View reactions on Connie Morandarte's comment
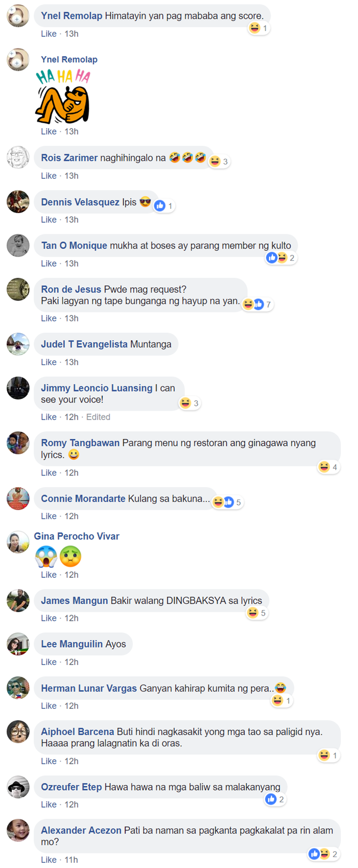Screen dimensions: 358x868 pyautogui.click(x=227, y=502)
